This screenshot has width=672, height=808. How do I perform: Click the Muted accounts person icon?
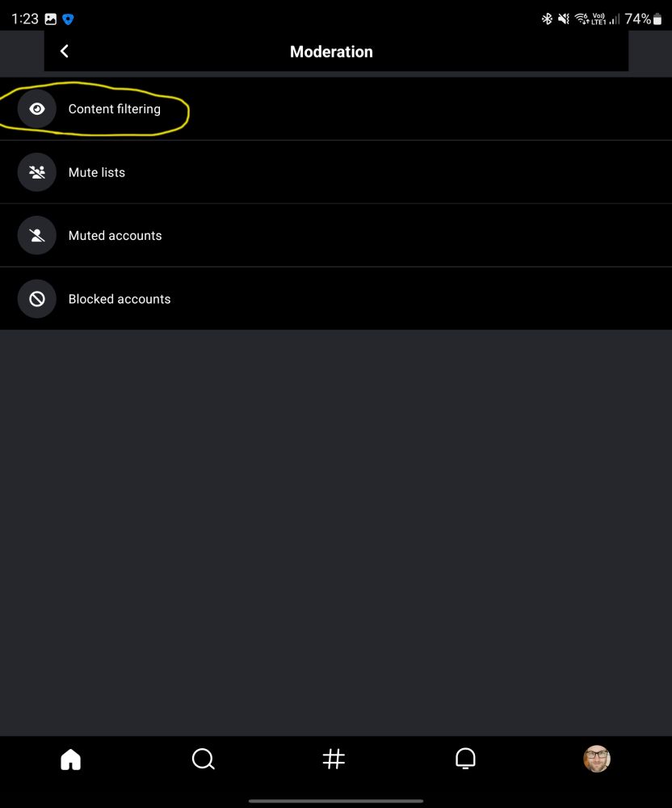tap(36, 235)
